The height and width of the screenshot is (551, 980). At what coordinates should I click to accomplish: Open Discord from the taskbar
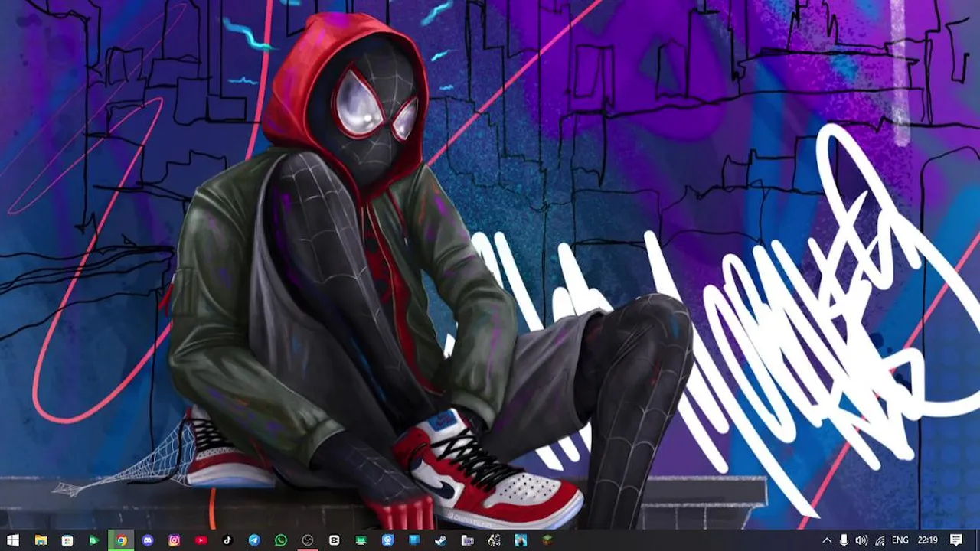click(x=148, y=540)
